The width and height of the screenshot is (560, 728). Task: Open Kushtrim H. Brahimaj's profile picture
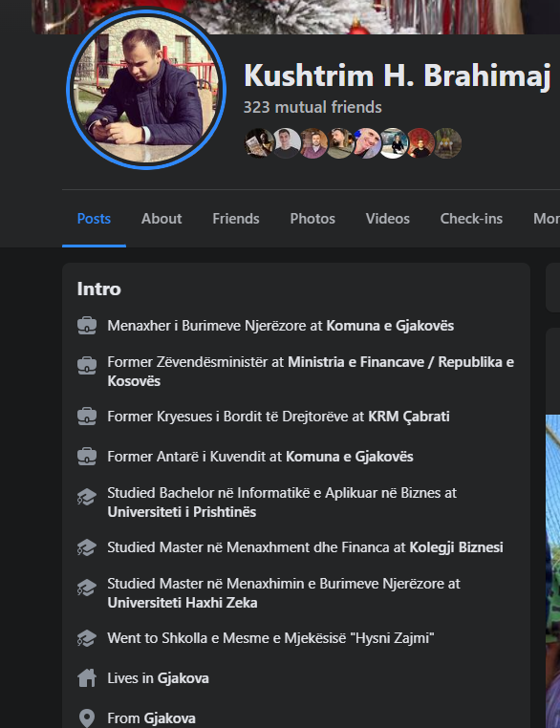pyautogui.click(x=146, y=89)
